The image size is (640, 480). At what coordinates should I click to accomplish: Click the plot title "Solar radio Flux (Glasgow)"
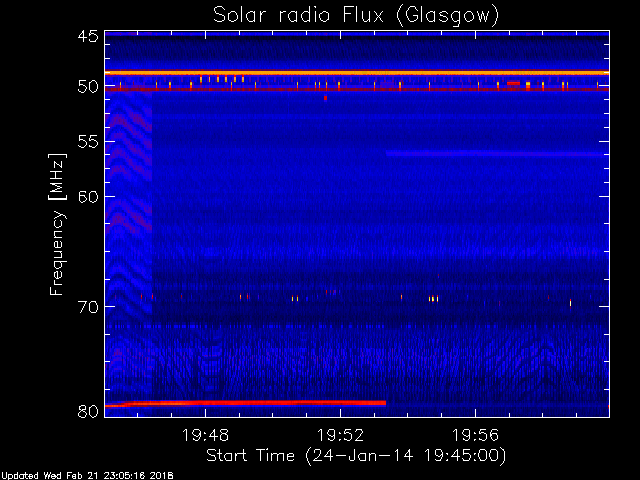[356, 16]
